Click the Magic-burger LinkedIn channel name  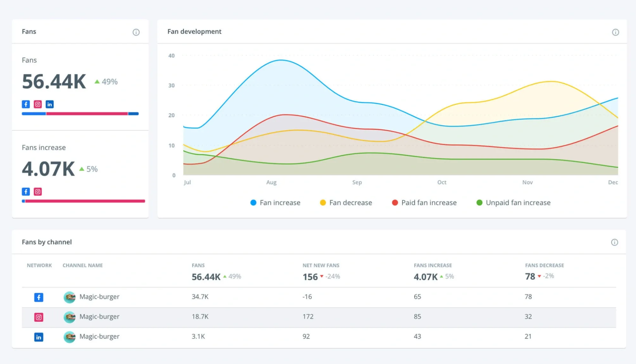coord(99,337)
